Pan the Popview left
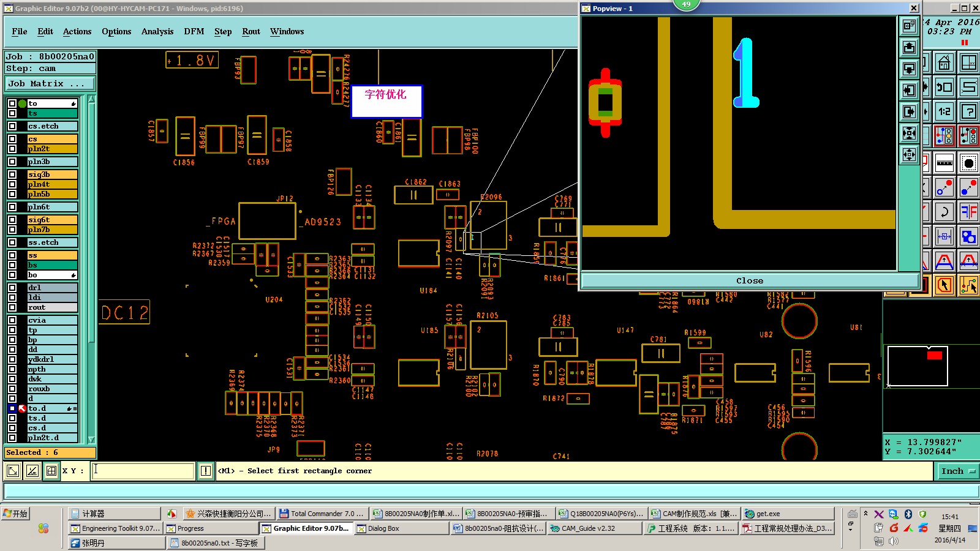The width and height of the screenshot is (980, 551). [x=909, y=90]
